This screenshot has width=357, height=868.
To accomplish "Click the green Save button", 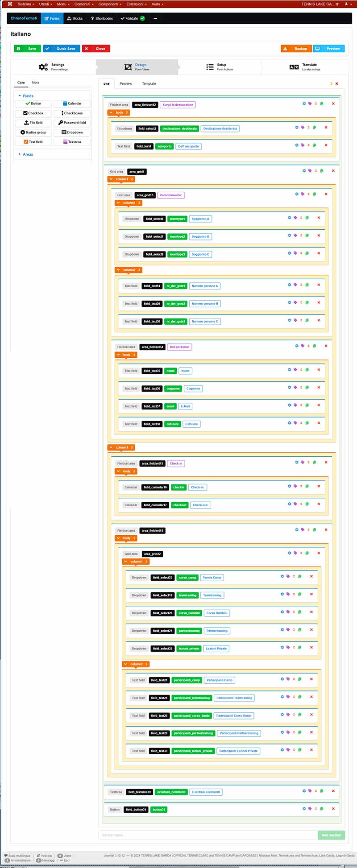I will 28,49.
